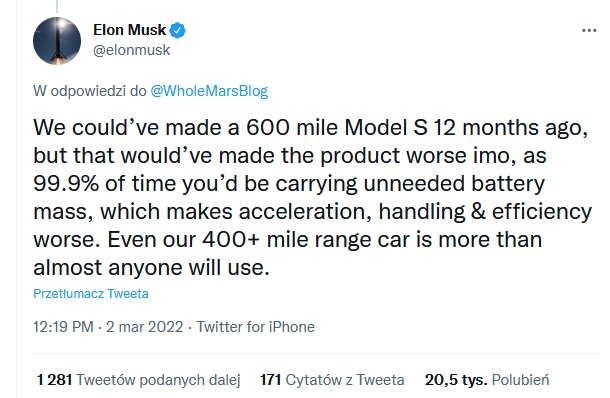This screenshot has height=398, width=610.
Task: Open the Twitter for iPhone source link
Action: pos(255,327)
